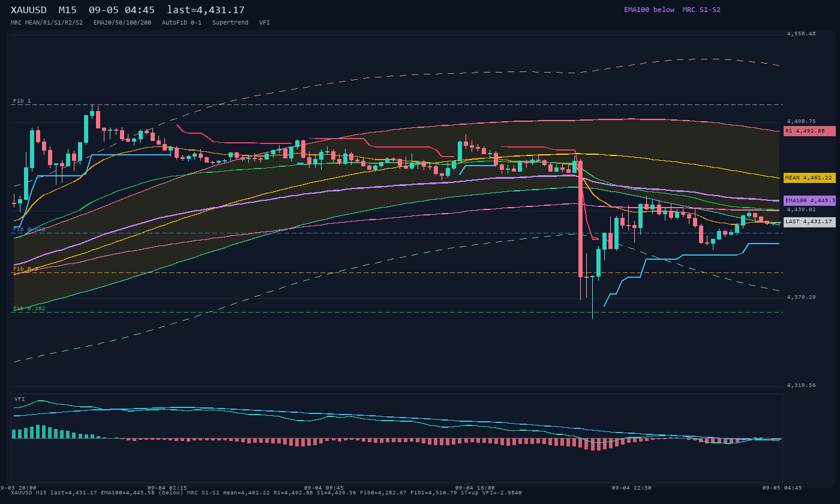This screenshot has height=504, width=840.
Task: Click the 'Fib 0.5' level label
Action: click(26, 269)
